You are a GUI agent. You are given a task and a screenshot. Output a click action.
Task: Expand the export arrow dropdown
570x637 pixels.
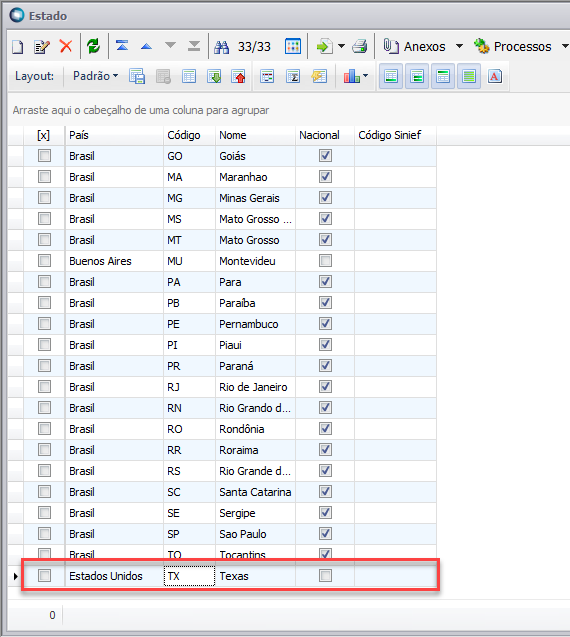coord(342,46)
